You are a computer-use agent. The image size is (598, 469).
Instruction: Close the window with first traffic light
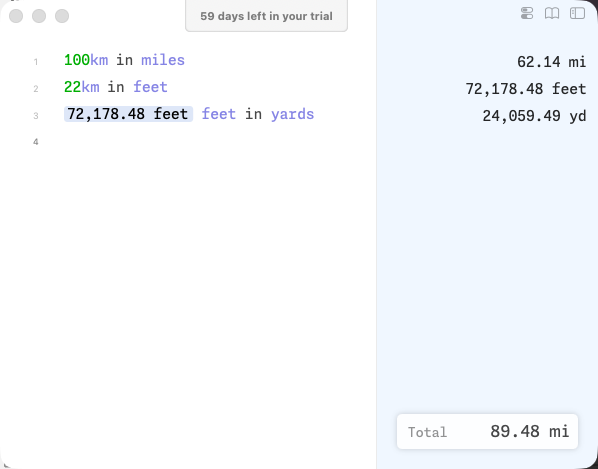(x=16, y=16)
